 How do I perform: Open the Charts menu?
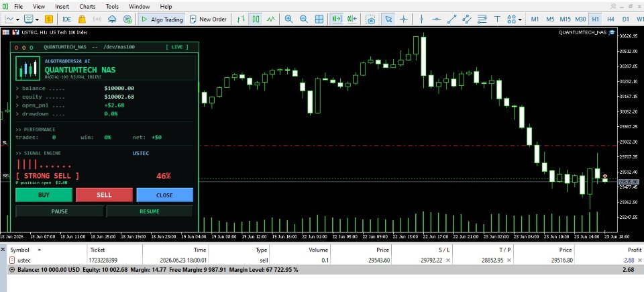[87, 7]
